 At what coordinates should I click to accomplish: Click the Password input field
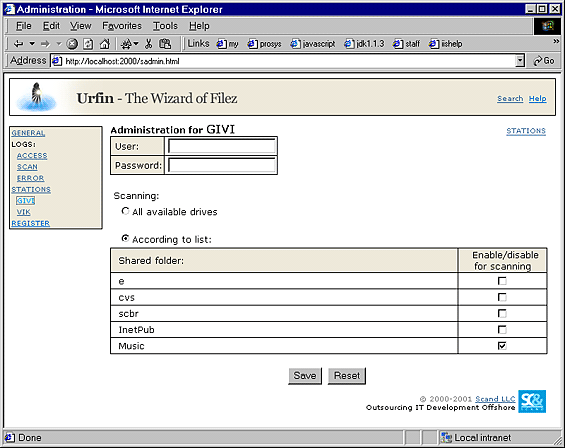[222, 165]
